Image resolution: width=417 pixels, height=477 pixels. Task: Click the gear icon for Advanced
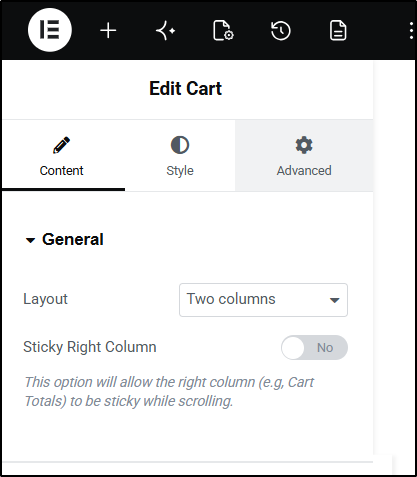point(304,145)
